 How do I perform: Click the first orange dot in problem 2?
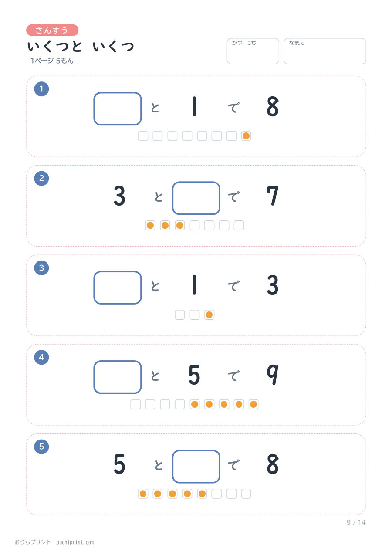pyautogui.click(x=150, y=225)
